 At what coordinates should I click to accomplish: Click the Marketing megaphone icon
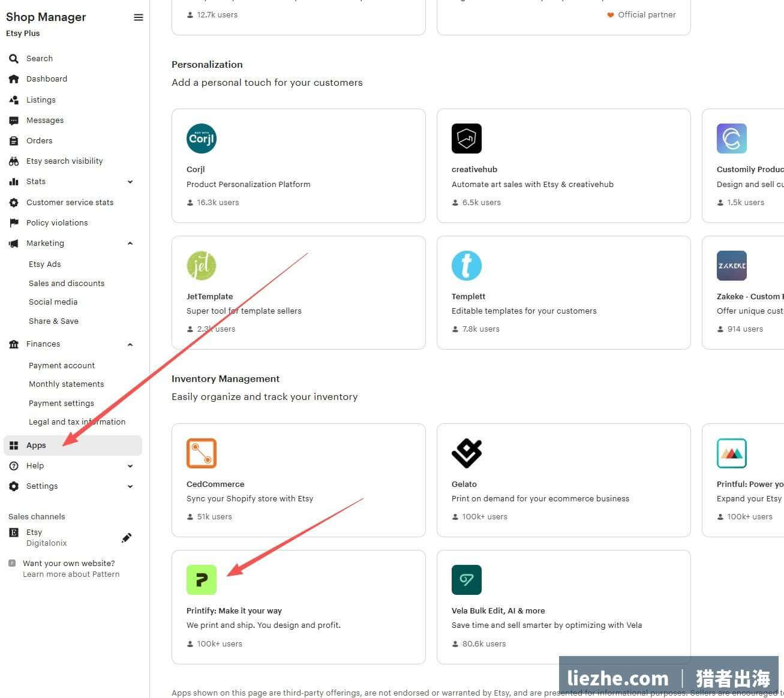(14, 243)
